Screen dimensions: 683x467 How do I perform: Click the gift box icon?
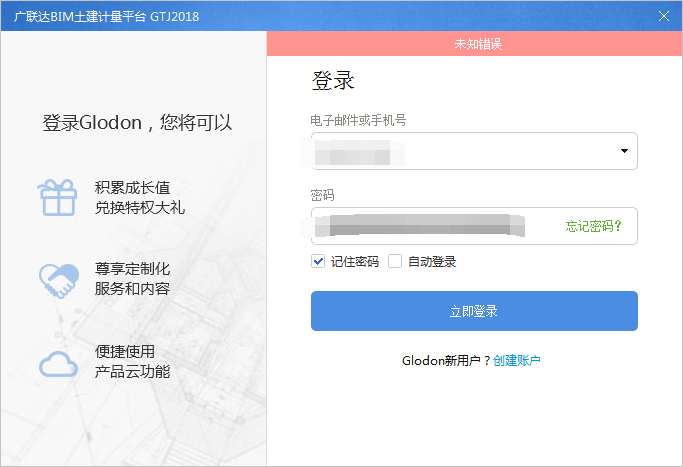tap(57, 198)
